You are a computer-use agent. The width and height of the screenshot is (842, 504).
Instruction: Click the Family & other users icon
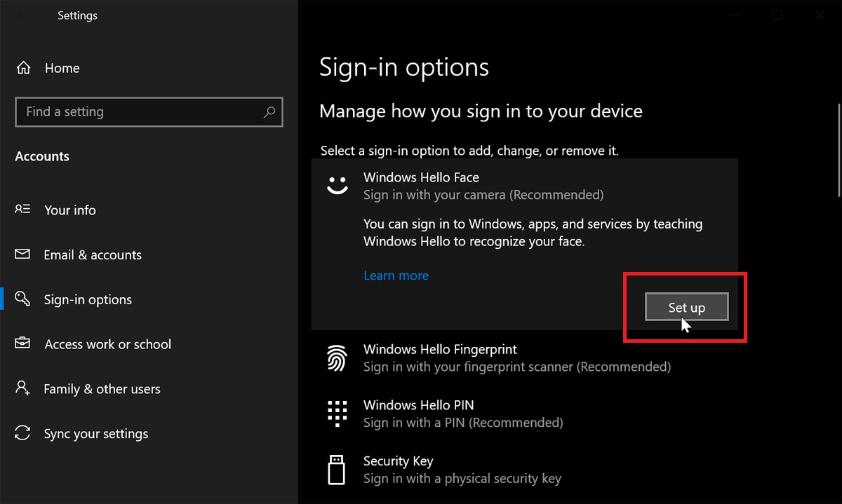click(x=22, y=388)
